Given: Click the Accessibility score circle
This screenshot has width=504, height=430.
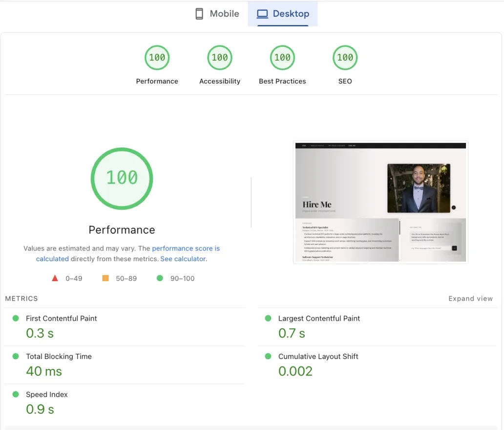Looking at the screenshot, I should click(x=219, y=57).
